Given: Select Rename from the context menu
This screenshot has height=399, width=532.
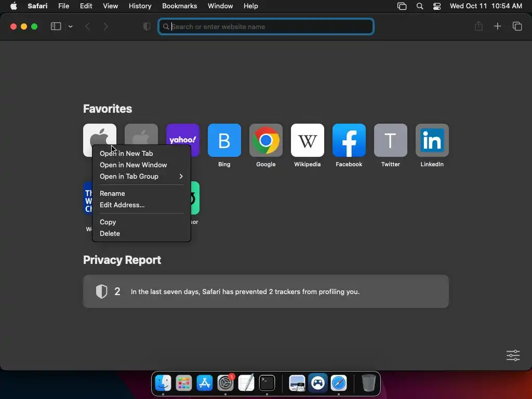Looking at the screenshot, I should tap(141, 193).
